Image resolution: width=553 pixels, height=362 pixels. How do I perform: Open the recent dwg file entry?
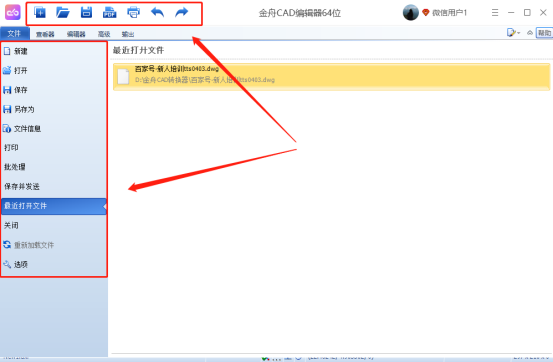(x=331, y=77)
